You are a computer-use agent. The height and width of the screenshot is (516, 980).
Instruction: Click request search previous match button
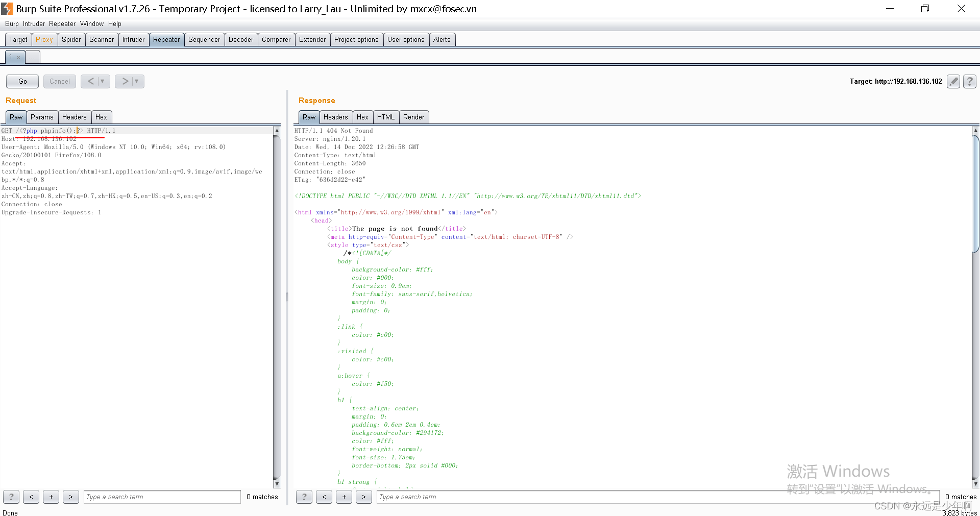(x=31, y=497)
